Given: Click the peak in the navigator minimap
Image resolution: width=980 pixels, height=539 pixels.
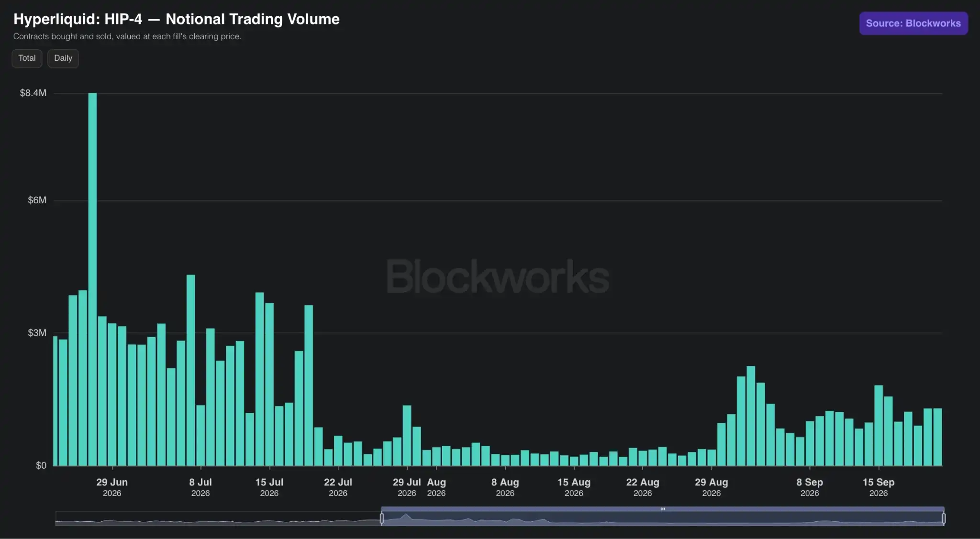Looking at the screenshot, I should 406,517.
